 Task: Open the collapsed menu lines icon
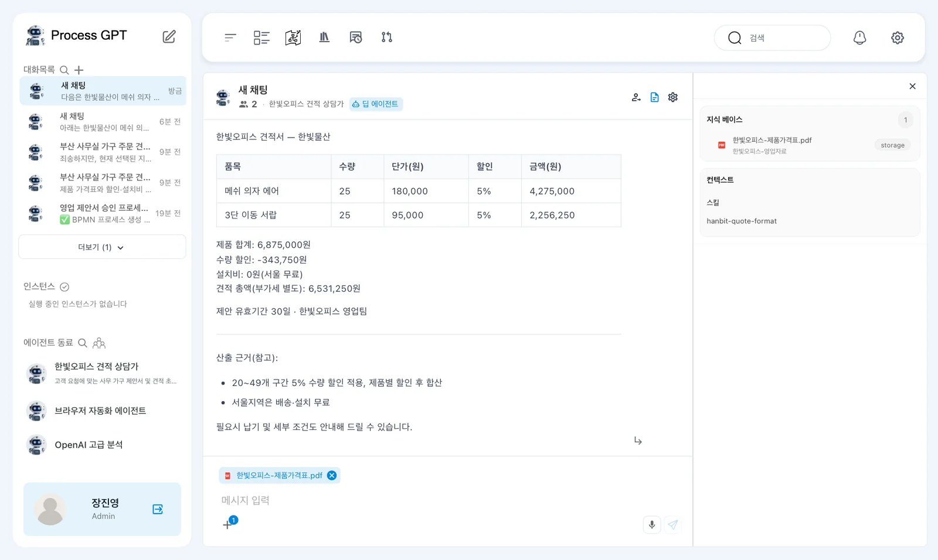230,37
